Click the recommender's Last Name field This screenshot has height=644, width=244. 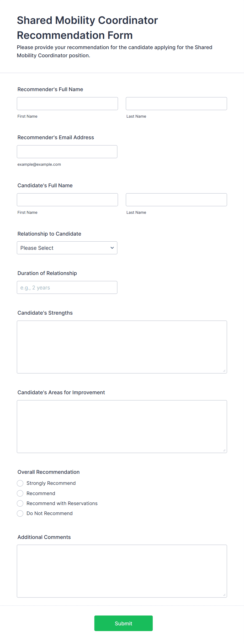pos(176,104)
